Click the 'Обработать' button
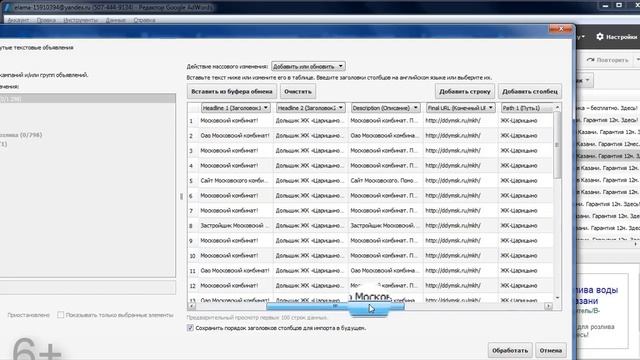This screenshot has width=640, height=360. coord(510,350)
